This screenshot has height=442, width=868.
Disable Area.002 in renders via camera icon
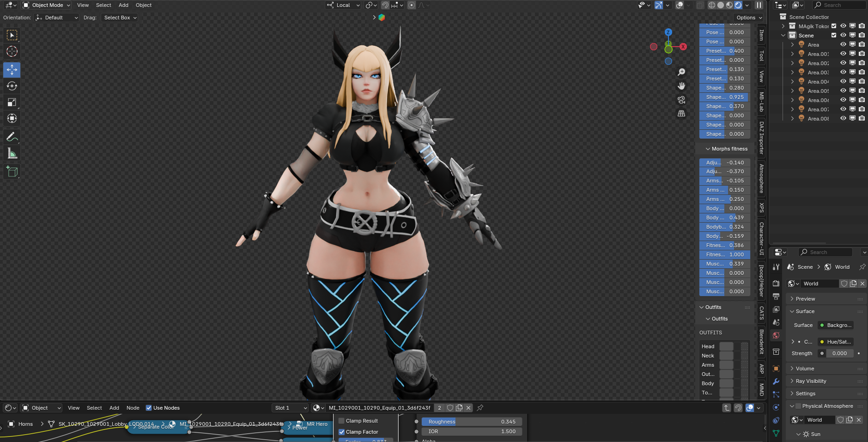click(862, 63)
